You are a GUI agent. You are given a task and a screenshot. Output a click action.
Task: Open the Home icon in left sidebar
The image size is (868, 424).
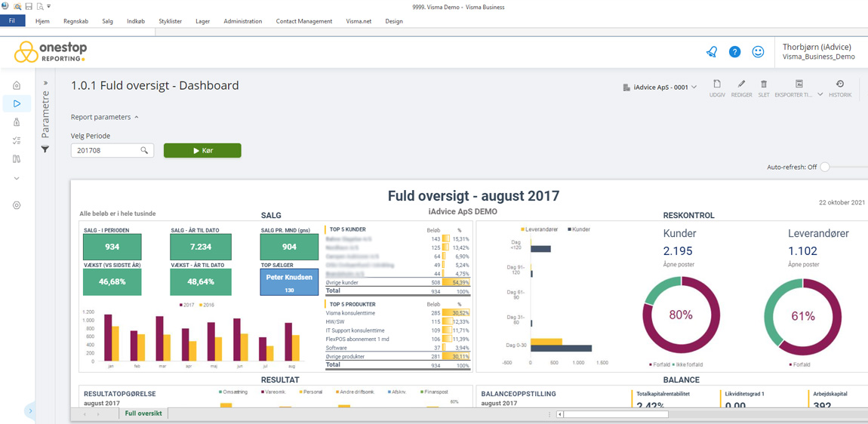[x=17, y=85]
